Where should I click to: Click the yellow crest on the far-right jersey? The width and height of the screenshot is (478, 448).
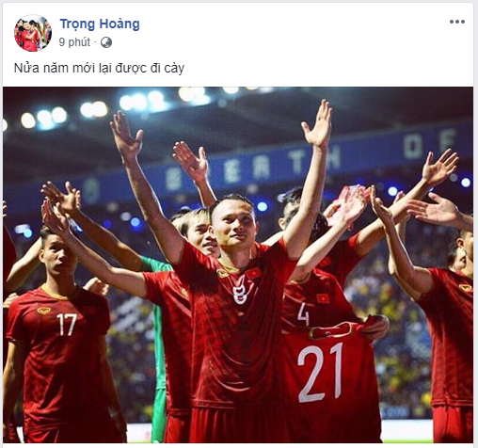click(466, 287)
